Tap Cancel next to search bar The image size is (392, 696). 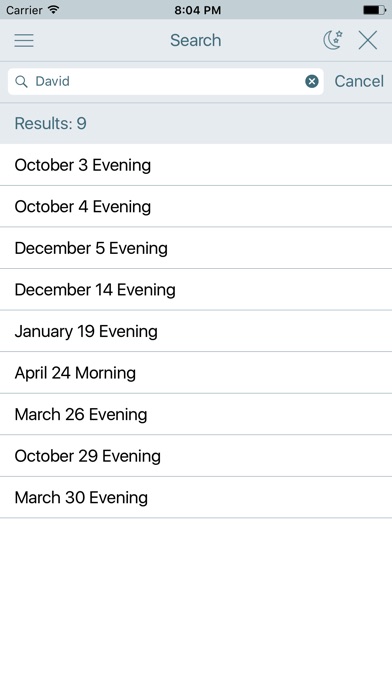(359, 81)
